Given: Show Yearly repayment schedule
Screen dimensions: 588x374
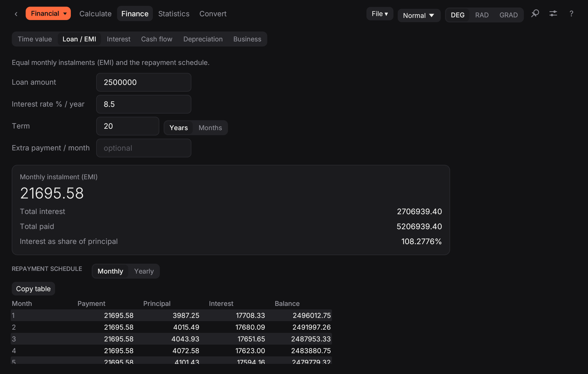Looking at the screenshot, I should click(144, 271).
